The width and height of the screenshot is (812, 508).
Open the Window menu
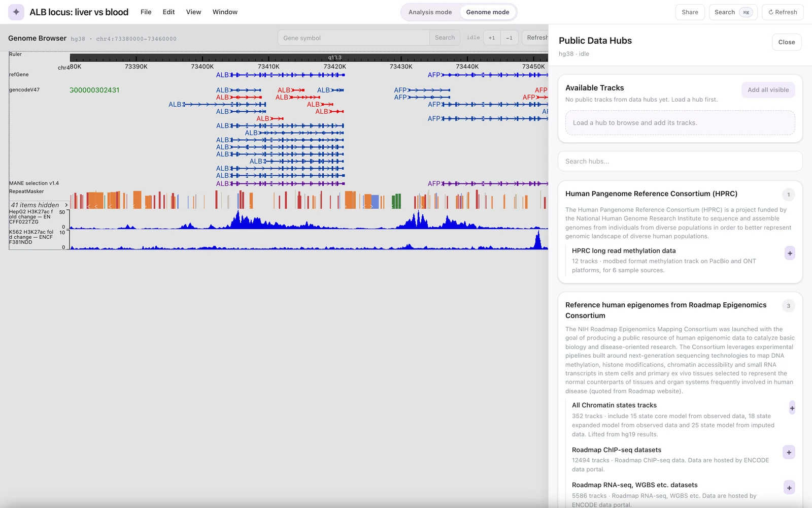(x=225, y=12)
